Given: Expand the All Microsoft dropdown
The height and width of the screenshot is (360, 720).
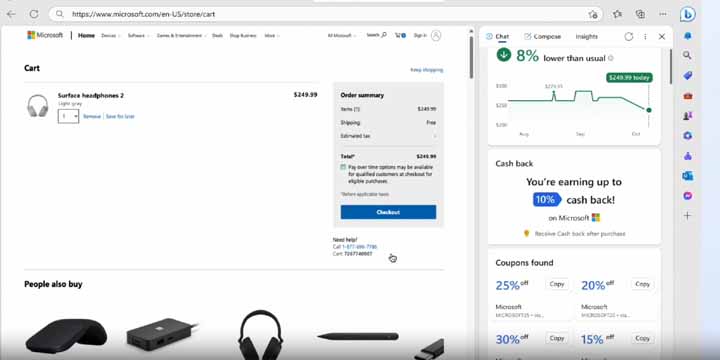Looking at the screenshot, I should 341,35.
